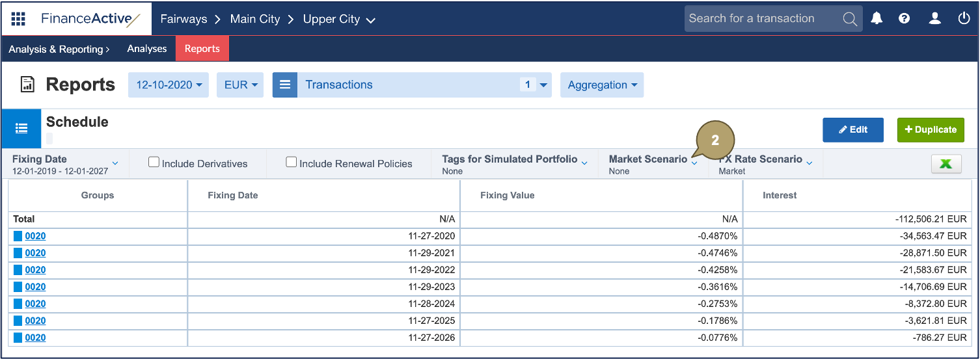This screenshot has height=359, width=980.
Task: Select the Reports tab
Action: coord(202,49)
